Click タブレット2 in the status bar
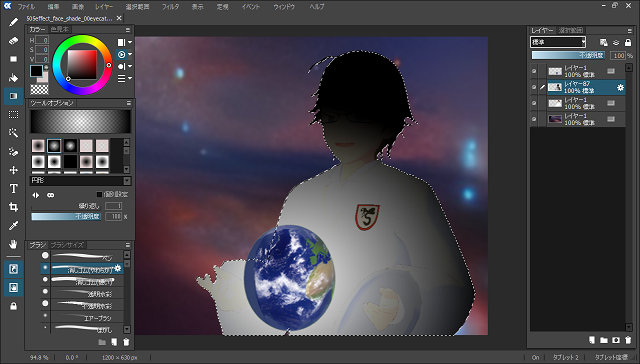 [565, 357]
